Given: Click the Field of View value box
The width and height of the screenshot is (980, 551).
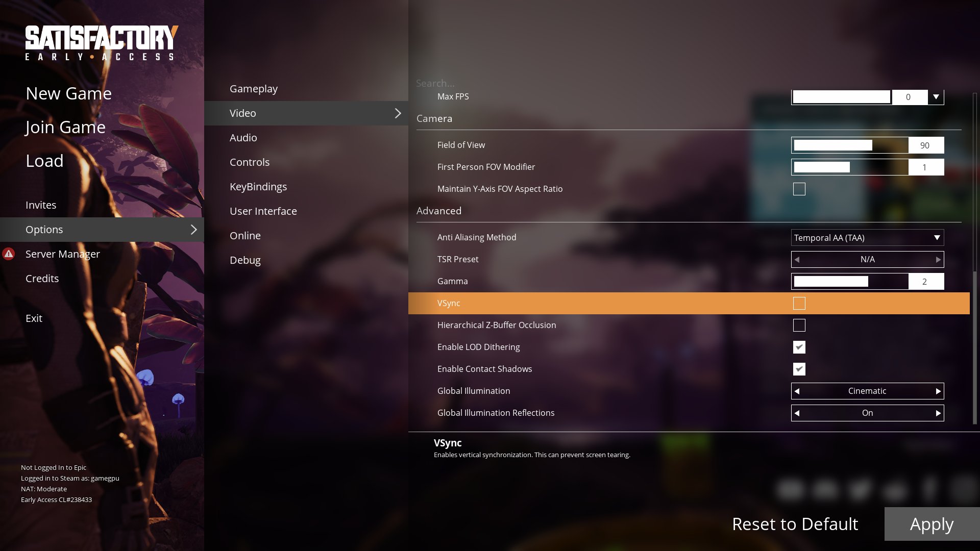Looking at the screenshot, I should (926, 145).
